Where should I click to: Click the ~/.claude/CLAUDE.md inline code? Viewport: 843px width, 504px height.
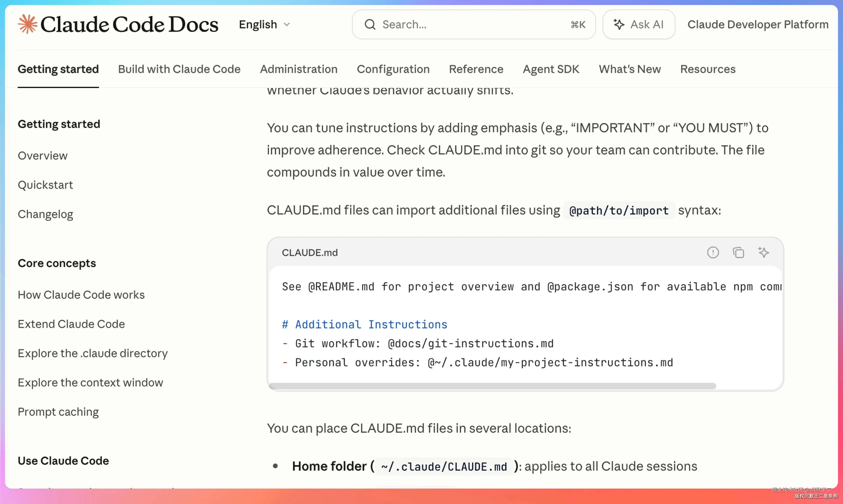coord(444,467)
